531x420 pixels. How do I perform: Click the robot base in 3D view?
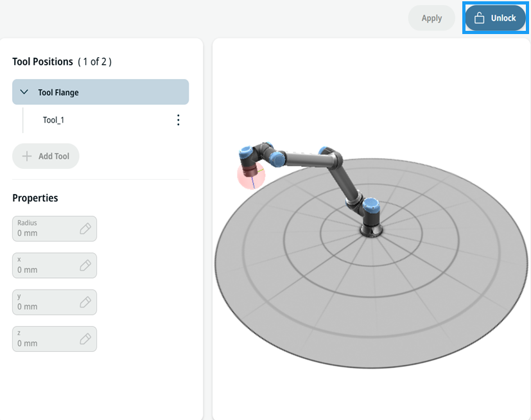point(371,231)
